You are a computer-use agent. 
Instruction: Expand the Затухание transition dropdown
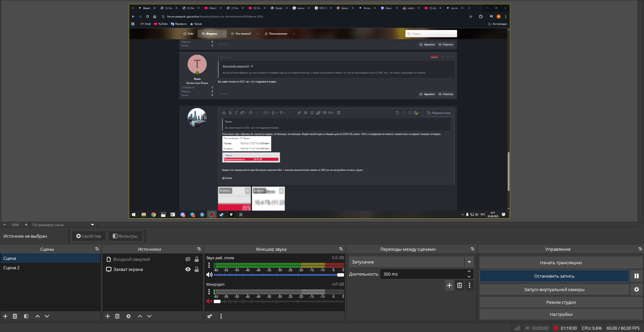(x=469, y=262)
